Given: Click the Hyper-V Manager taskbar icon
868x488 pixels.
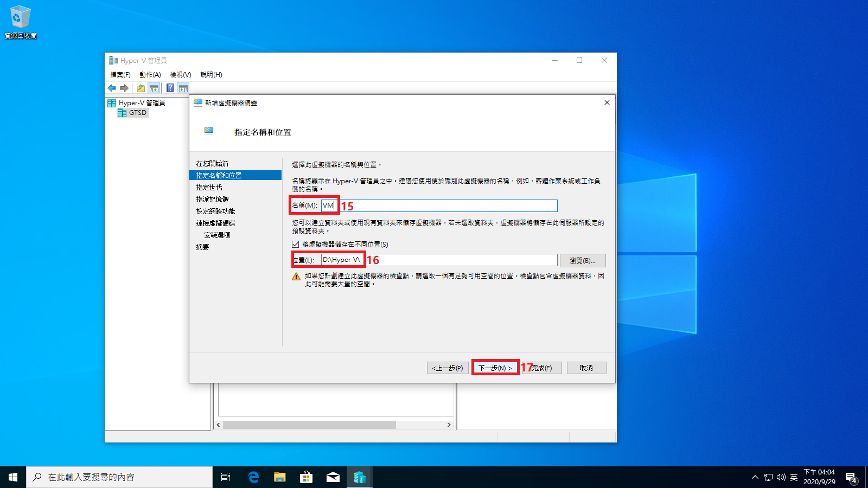Looking at the screenshot, I should [359, 477].
